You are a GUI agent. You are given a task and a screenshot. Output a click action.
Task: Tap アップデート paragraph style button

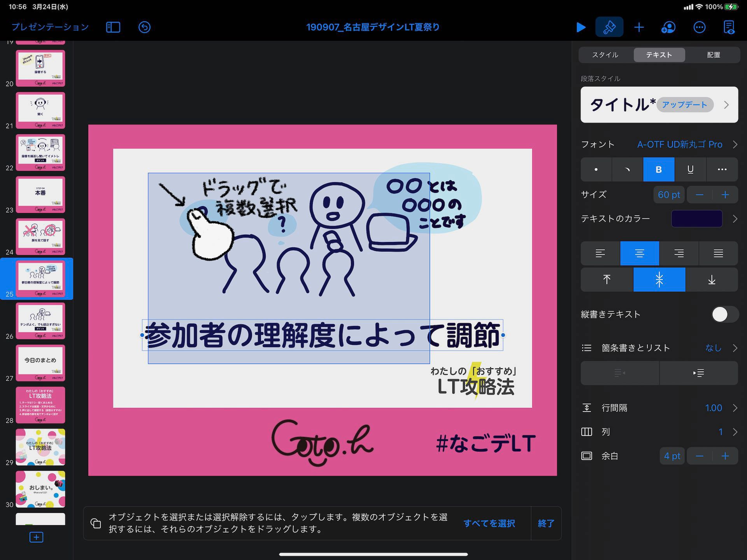[x=685, y=105]
